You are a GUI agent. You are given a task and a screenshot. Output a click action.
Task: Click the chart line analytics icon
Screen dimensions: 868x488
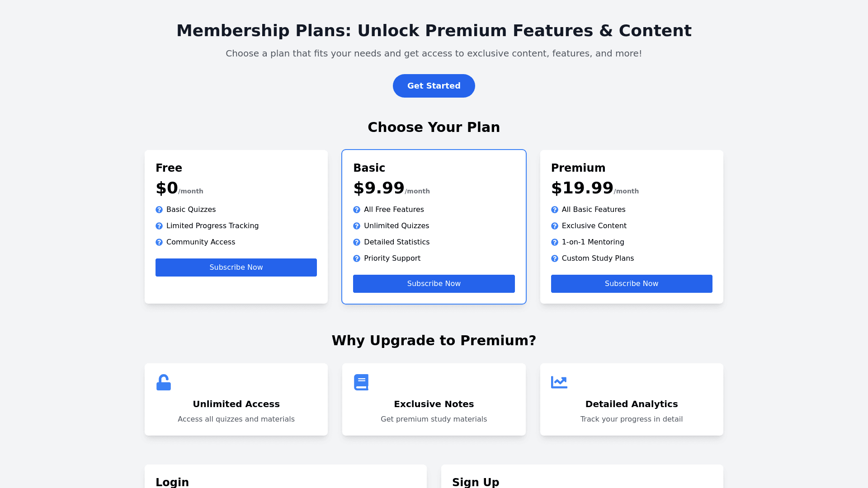tap(559, 382)
